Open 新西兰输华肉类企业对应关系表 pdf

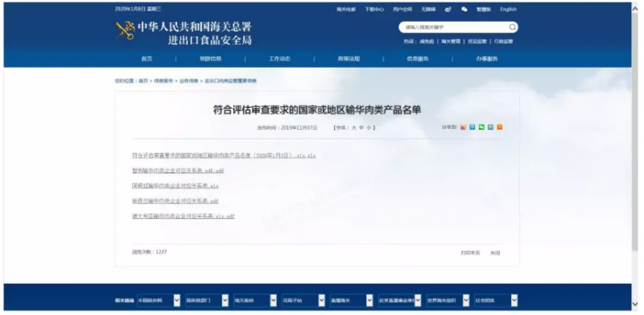(x=175, y=201)
